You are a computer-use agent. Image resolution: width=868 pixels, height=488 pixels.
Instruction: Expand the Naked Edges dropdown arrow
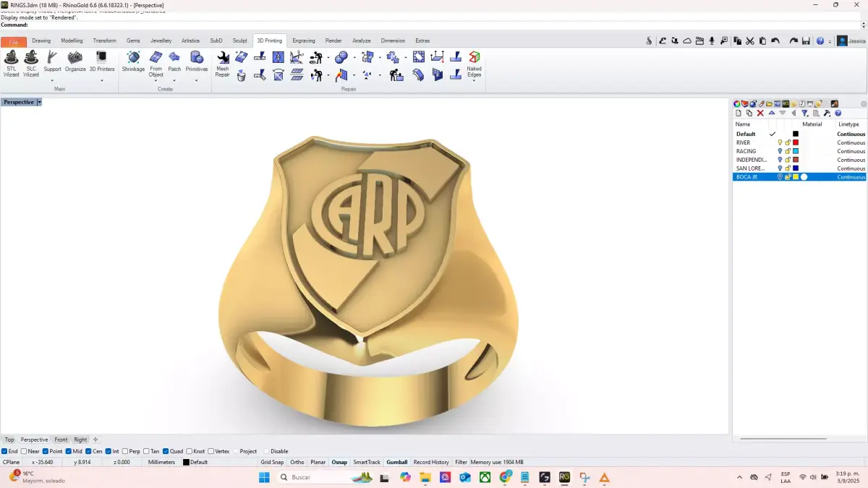coord(475,81)
